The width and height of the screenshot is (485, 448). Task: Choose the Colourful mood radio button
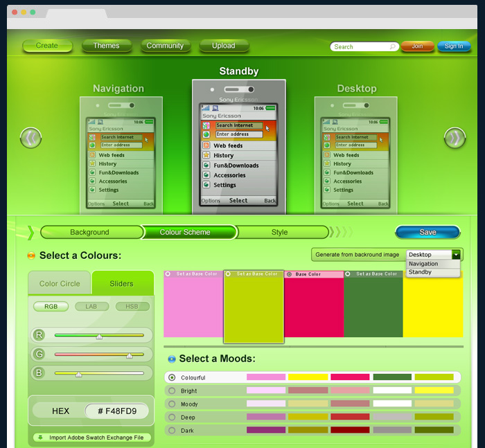172,377
